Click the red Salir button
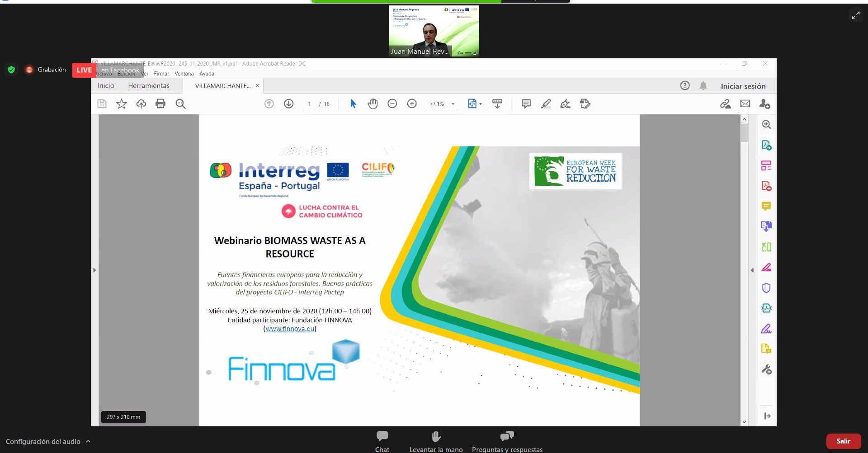This screenshot has height=453, width=868. [843, 441]
